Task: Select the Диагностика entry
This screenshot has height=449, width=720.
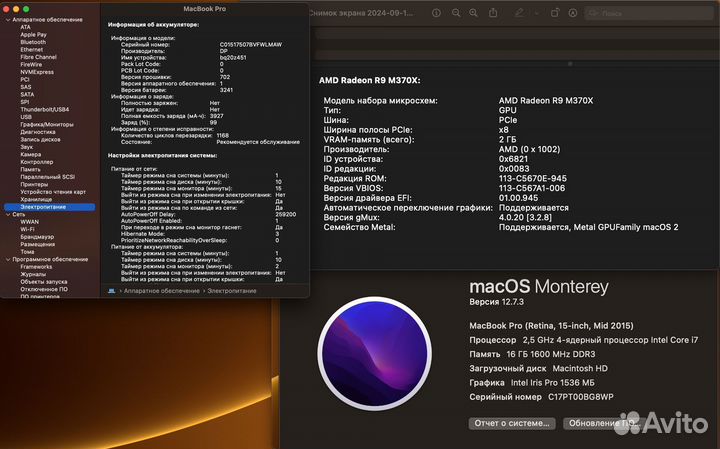Action: (38, 132)
